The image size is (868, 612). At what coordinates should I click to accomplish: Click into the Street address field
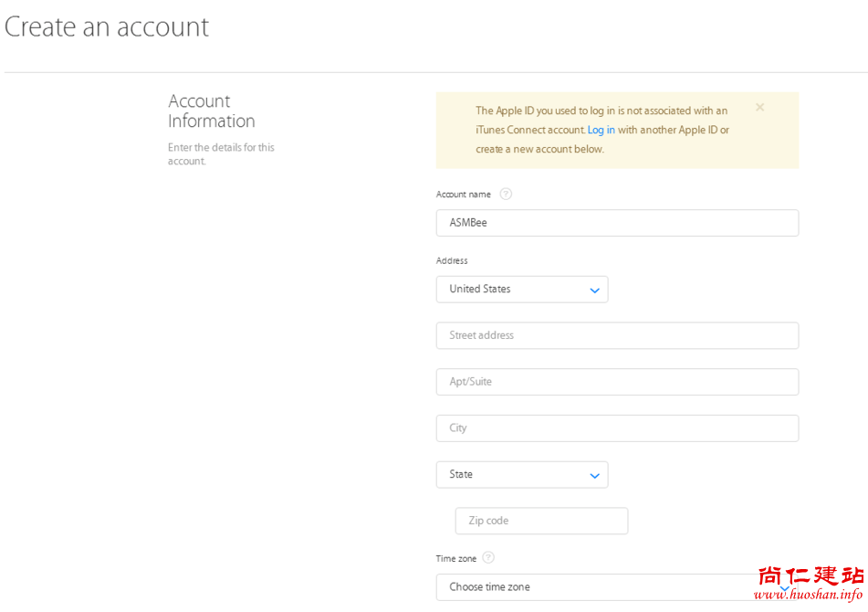[617, 335]
